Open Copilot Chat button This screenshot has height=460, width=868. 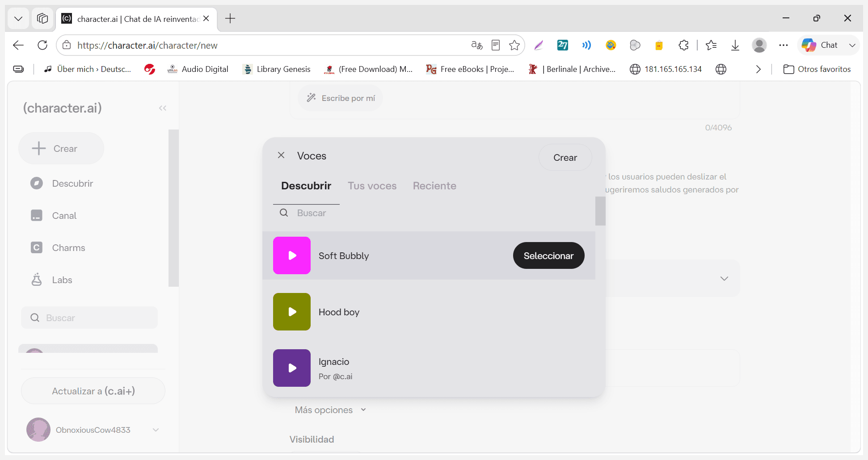(820, 45)
